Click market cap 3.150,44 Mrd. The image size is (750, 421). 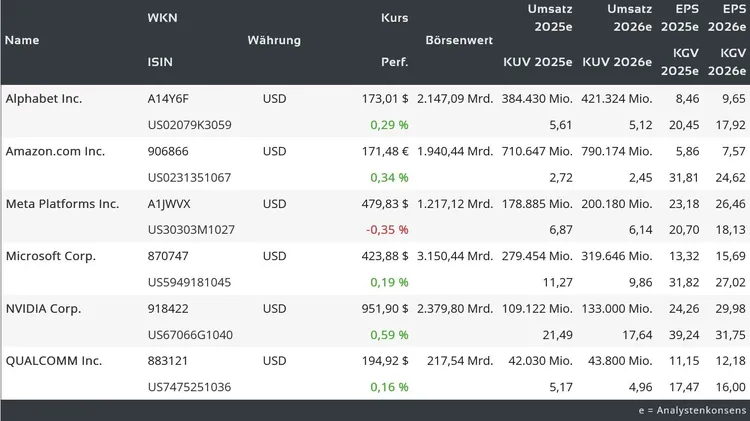pyautogui.click(x=455, y=256)
